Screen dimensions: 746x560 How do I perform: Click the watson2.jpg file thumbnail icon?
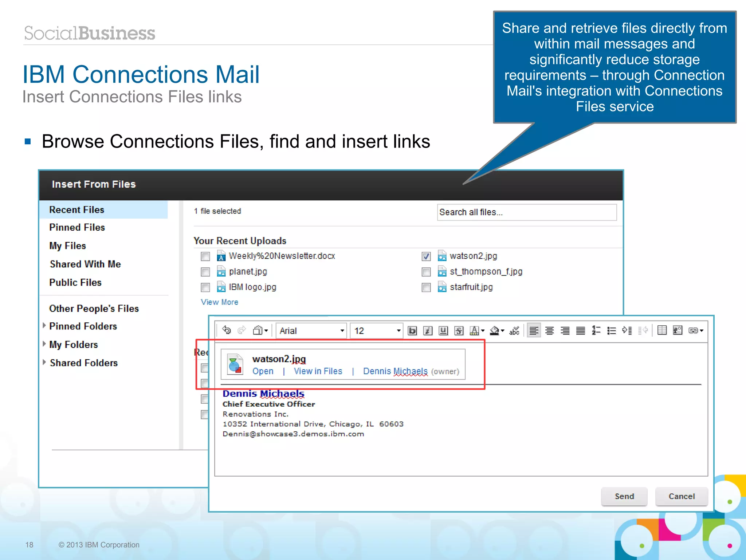click(x=235, y=364)
